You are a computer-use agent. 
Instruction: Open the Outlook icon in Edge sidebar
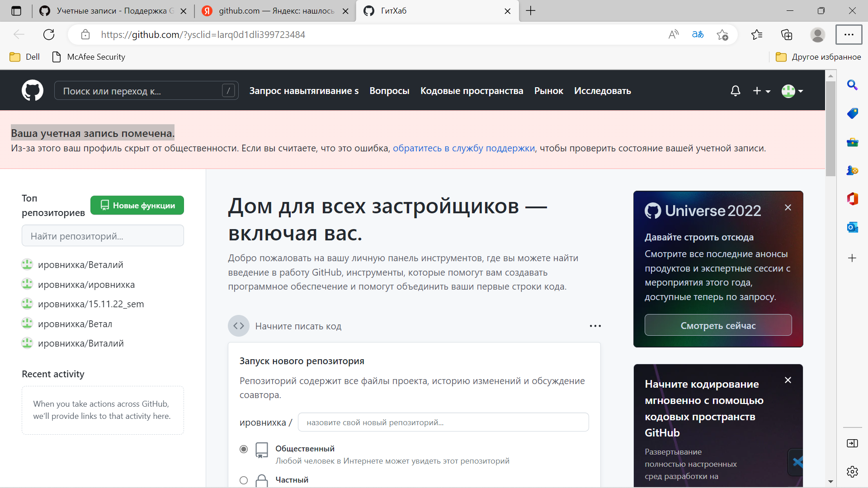coord(852,227)
